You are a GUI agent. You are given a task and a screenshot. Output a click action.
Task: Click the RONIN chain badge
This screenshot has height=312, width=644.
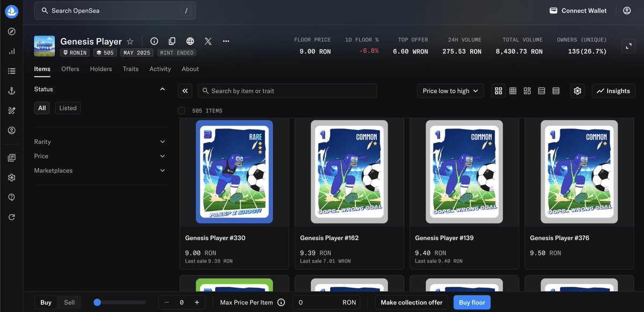click(x=75, y=53)
